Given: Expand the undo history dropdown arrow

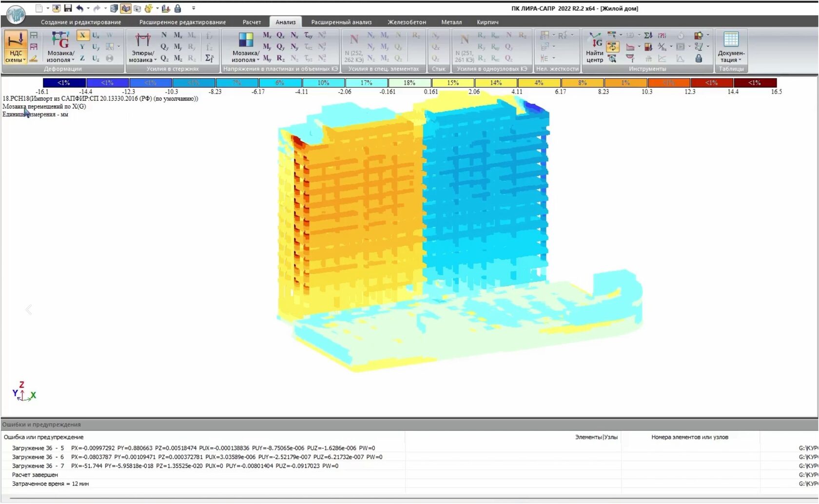Looking at the screenshot, I should pyautogui.click(x=88, y=8).
